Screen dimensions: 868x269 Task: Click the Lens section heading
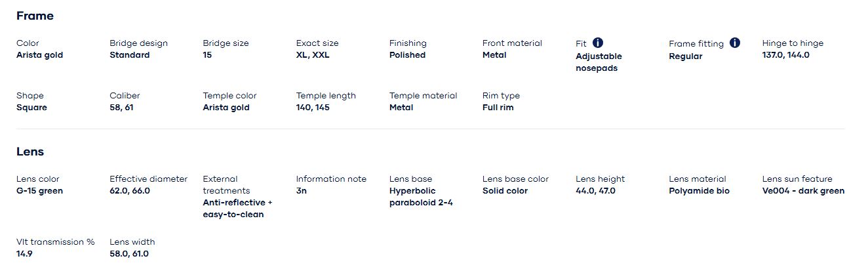[x=30, y=152]
